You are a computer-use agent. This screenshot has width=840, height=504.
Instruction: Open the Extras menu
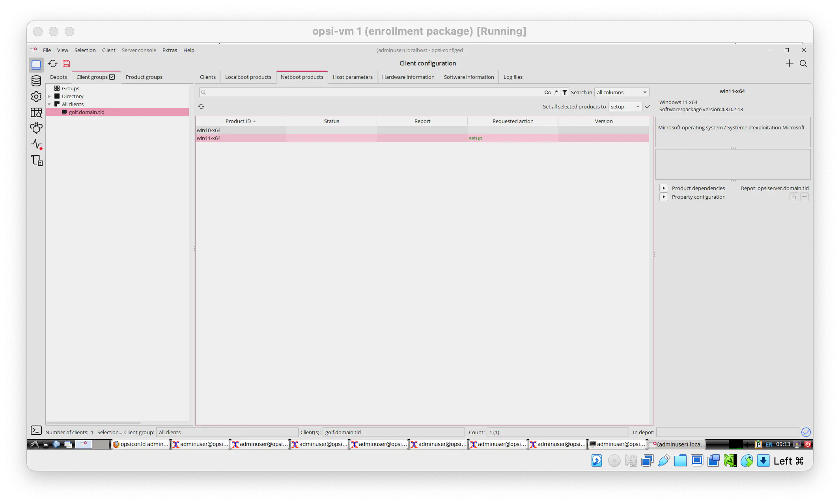point(170,50)
